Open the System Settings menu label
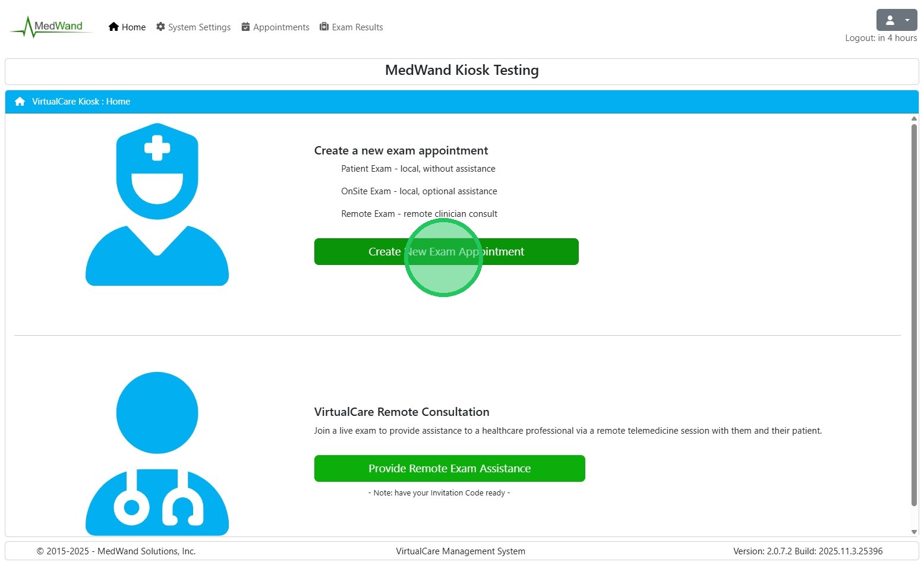Image resolution: width=924 pixels, height=565 pixels. [199, 27]
